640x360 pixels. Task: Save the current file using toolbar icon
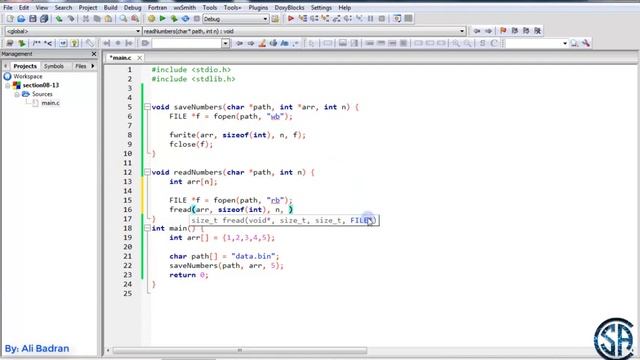pos(33,19)
